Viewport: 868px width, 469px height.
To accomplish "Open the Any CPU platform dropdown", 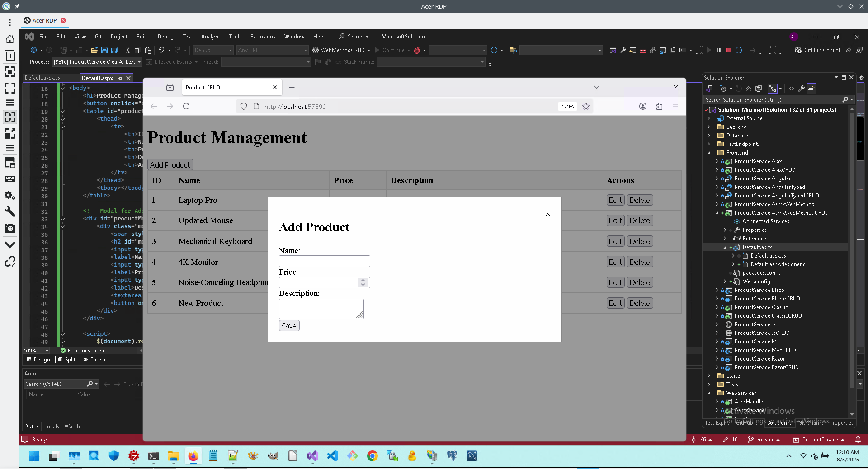I will 272,50.
